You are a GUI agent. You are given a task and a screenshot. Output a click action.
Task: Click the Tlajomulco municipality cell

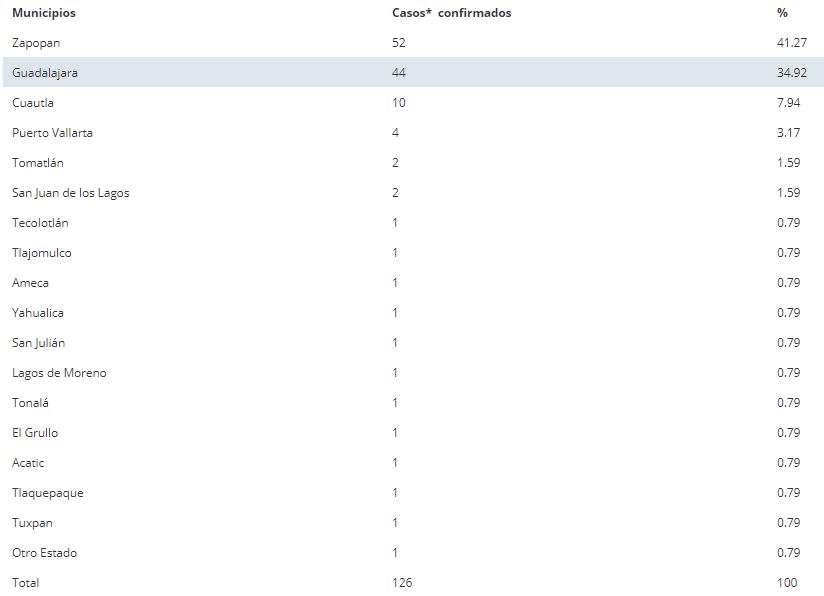pyautogui.click(x=41, y=253)
